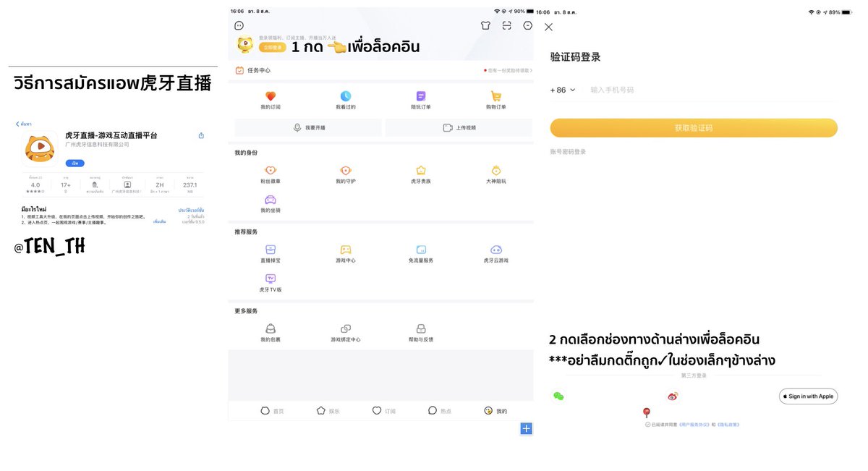Viewport: 868px width, 471px height.
Task: Close the login screen with X
Action: 548,27
